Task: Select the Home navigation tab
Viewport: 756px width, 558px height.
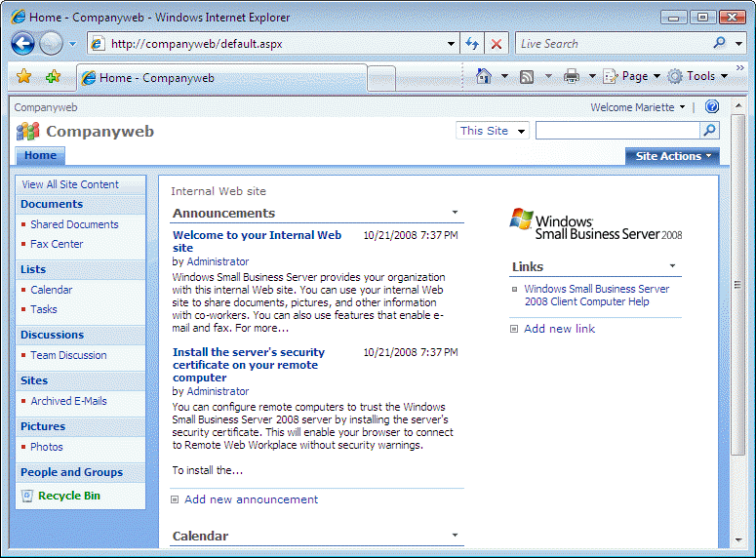Action: tap(40, 155)
